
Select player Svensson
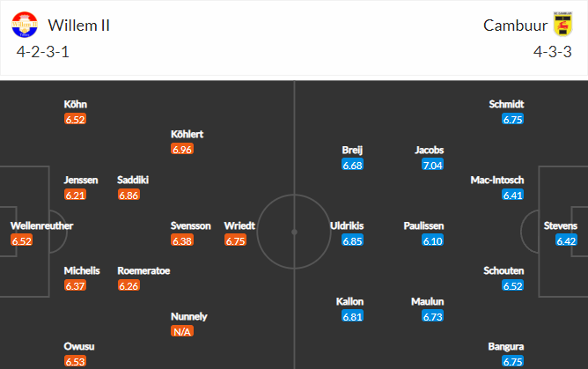coord(191,225)
